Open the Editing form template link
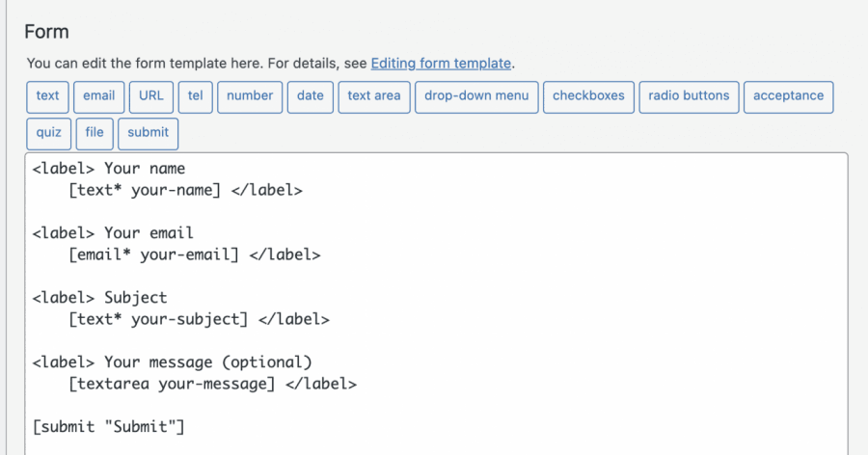The width and height of the screenshot is (868, 455). click(441, 64)
